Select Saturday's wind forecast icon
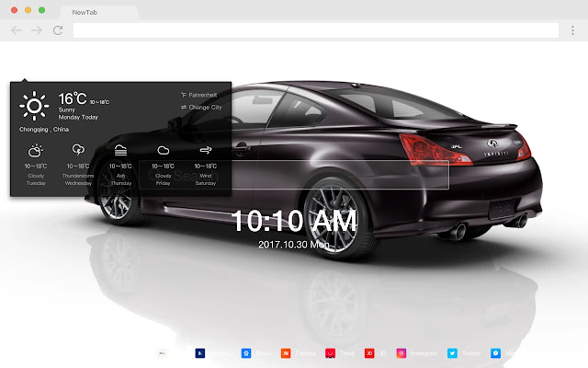This screenshot has height=368, width=588. click(x=206, y=150)
